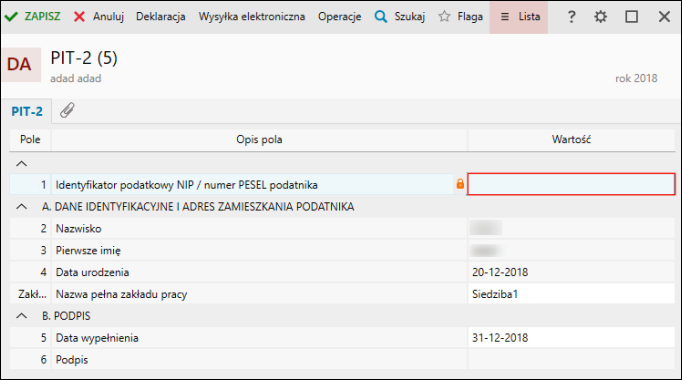
Task: Click the DA avatar tile
Action: 21,64
